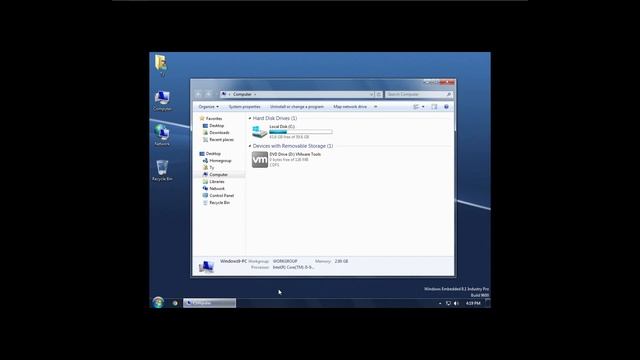The width and height of the screenshot is (640, 360).
Task: Collapse Devices with Removable Storage group
Action: coord(250,146)
